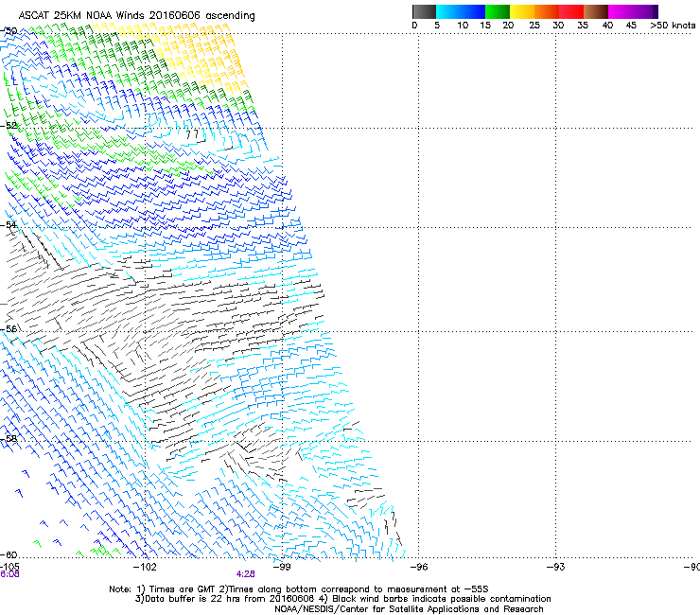Screen dimensions: 700x615
Task: Click the brown 35-40 knots legend segment
Action: tap(596, 11)
